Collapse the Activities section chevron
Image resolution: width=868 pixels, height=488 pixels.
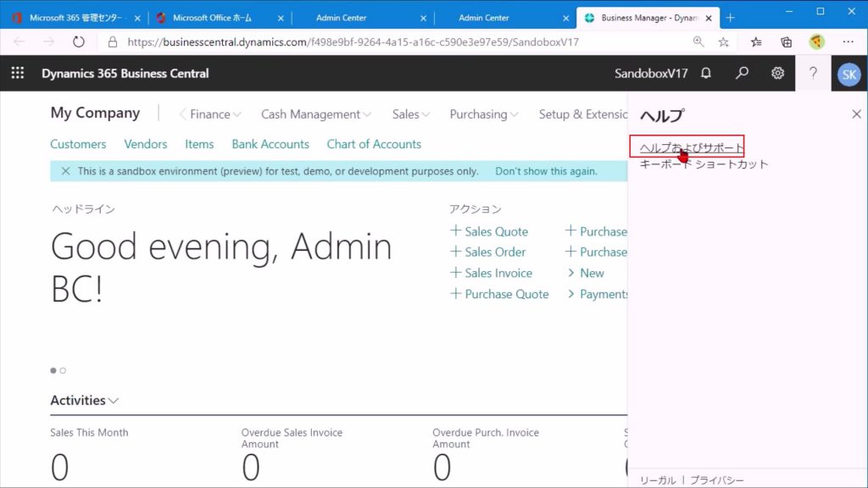point(114,401)
